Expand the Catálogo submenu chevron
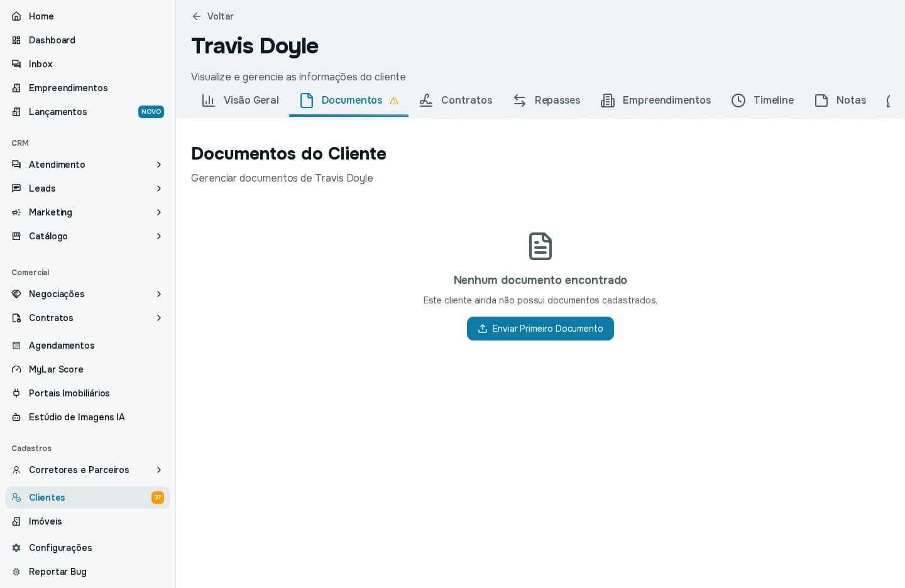This screenshot has height=588, width=905. click(x=159, y=236)
